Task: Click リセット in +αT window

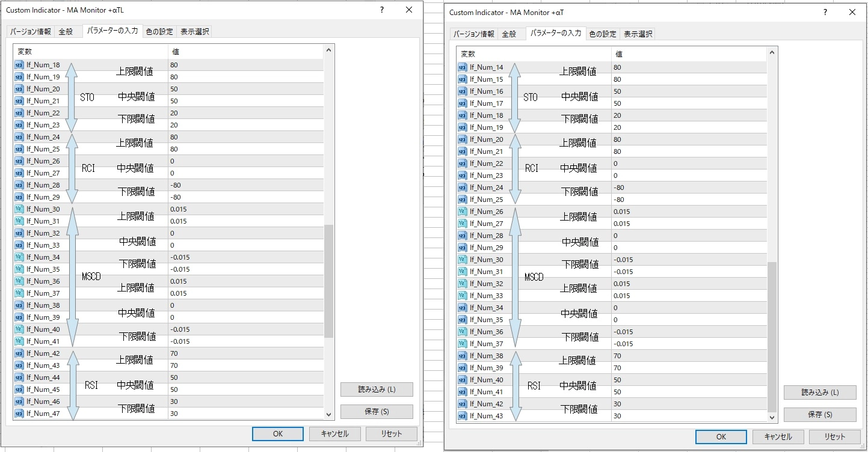Action: [835, 437]
